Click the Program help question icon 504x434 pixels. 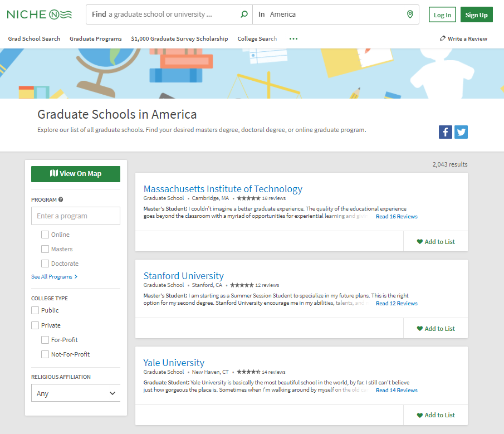click(61, 199)
